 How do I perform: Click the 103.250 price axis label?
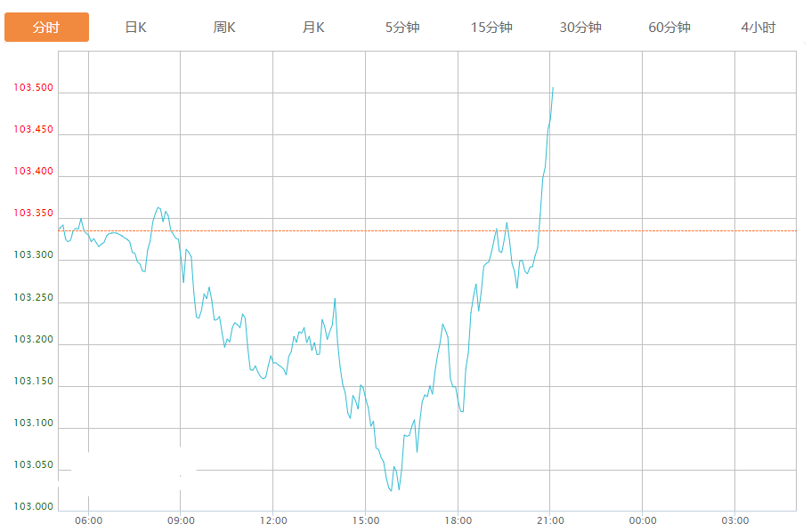pyautogui.click(x=33, y=297)
